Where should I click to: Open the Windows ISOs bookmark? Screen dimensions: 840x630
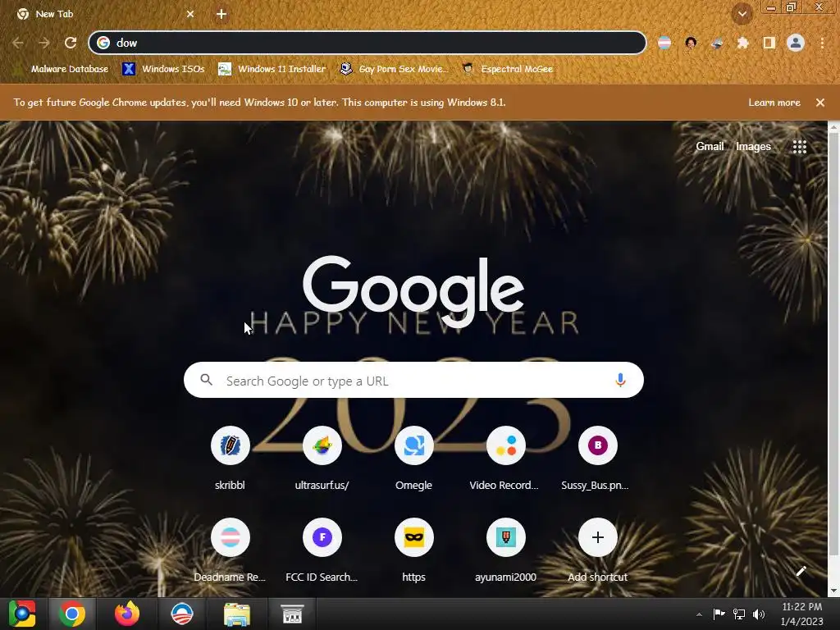[x=163, y=69]
